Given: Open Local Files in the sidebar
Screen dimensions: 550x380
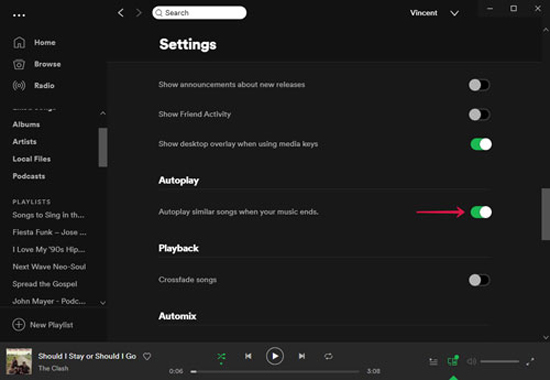Looking at the screenshot, I should click(32, 159).
